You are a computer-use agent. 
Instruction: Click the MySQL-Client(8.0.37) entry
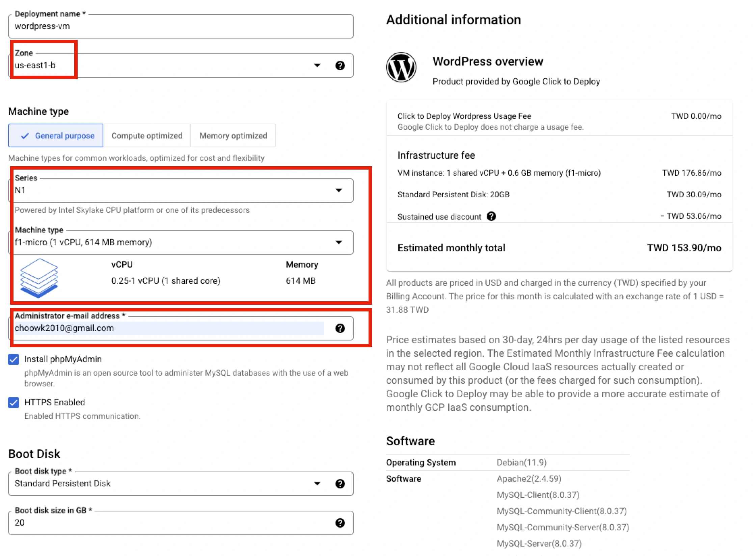[538, 495]
